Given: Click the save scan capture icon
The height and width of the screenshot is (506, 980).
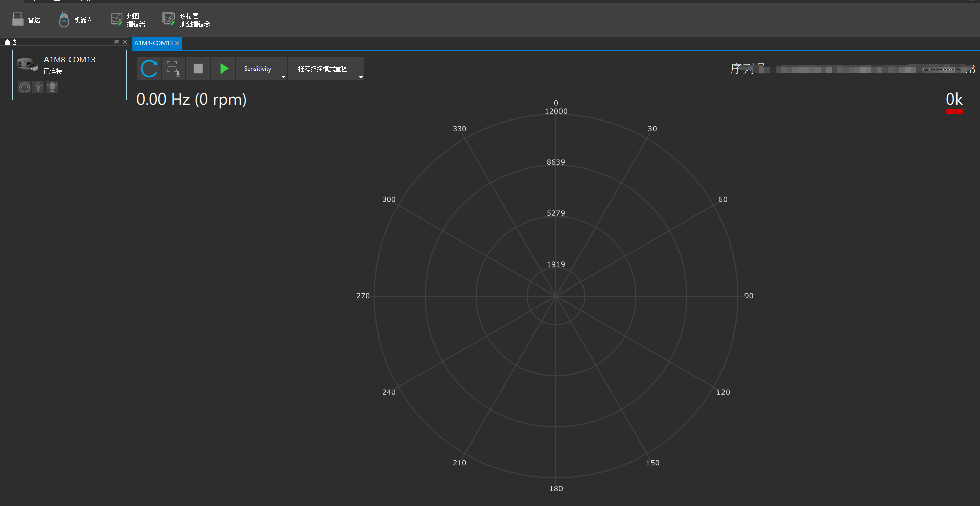Looking at the screenshot, I should coord(173,68).
